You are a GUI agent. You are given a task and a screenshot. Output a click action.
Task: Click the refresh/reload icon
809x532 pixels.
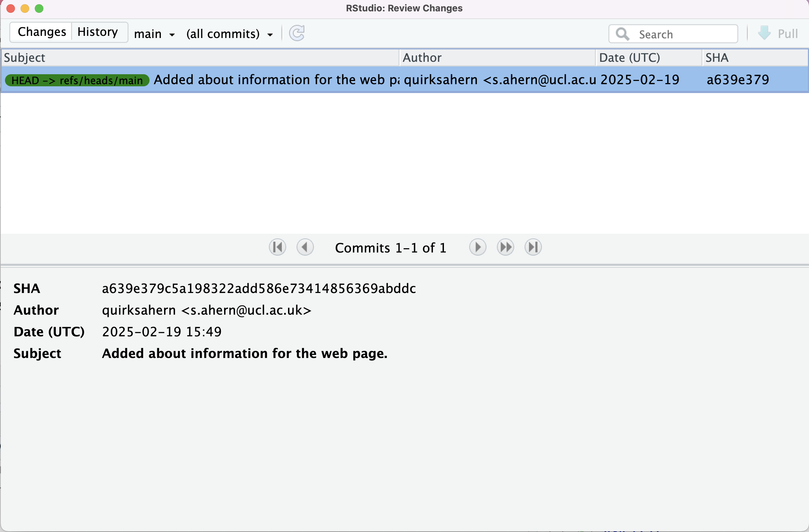[x=297, y=33]
